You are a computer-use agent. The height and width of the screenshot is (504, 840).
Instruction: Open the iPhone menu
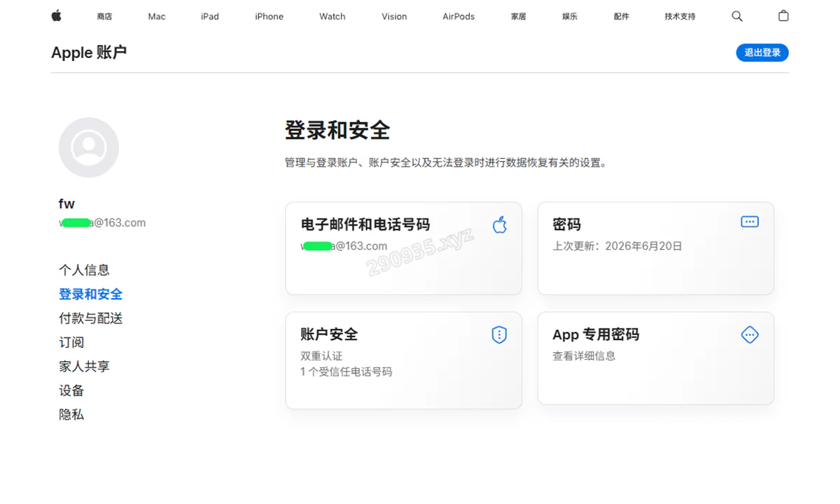click(269, 16)
